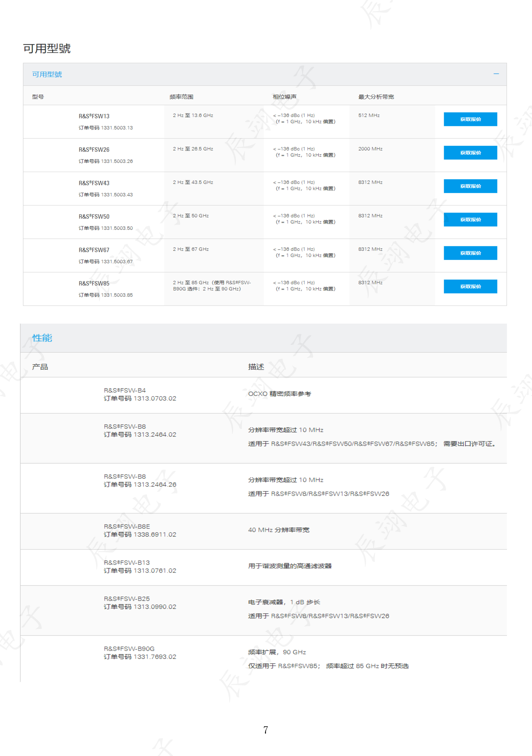532x756 pixels.
Task: Get quote for R&S FSW26
Action: coord(470,153)
